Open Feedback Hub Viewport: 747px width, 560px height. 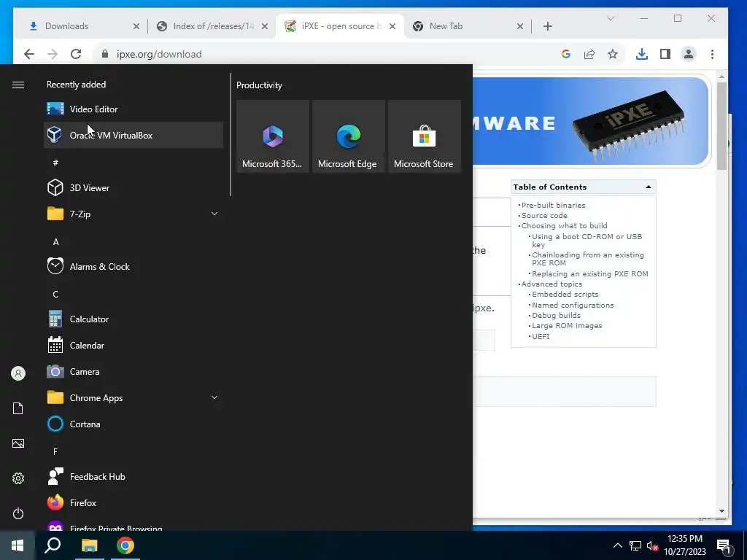[133, 477]
